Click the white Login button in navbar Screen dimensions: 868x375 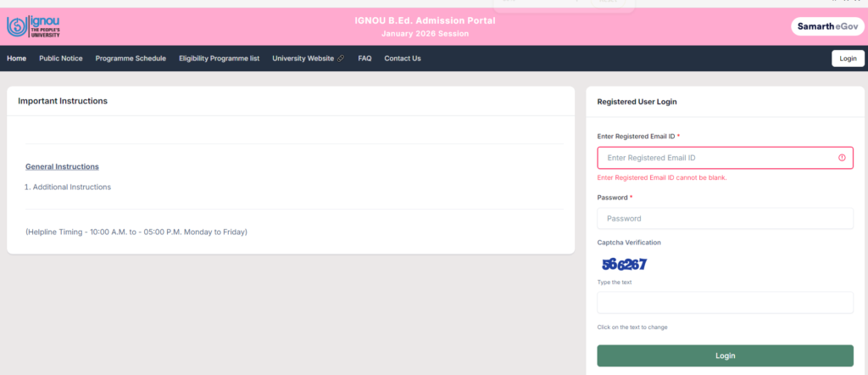(x=848, y=59)
